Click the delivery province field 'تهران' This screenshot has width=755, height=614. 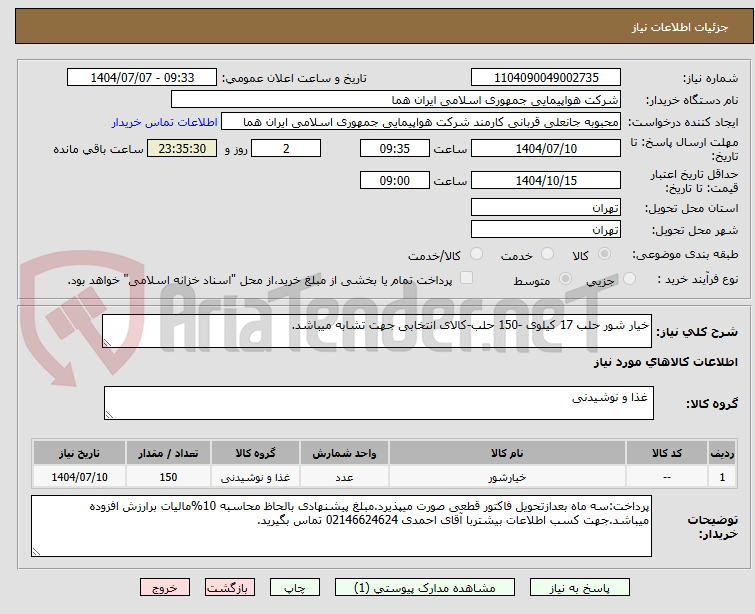pyautogui.click(x=546, y=208)
